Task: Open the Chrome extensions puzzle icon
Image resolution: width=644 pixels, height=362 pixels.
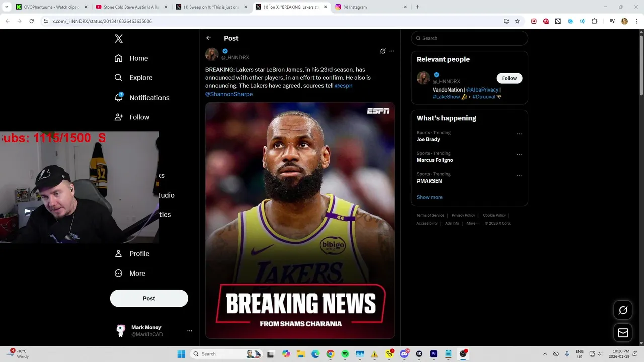Action: point(594,21)
